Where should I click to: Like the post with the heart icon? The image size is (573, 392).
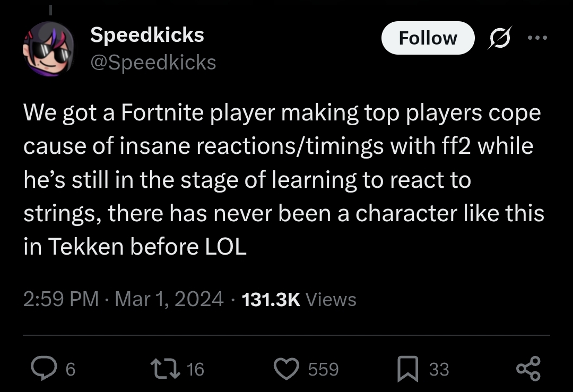pos(286,369)
